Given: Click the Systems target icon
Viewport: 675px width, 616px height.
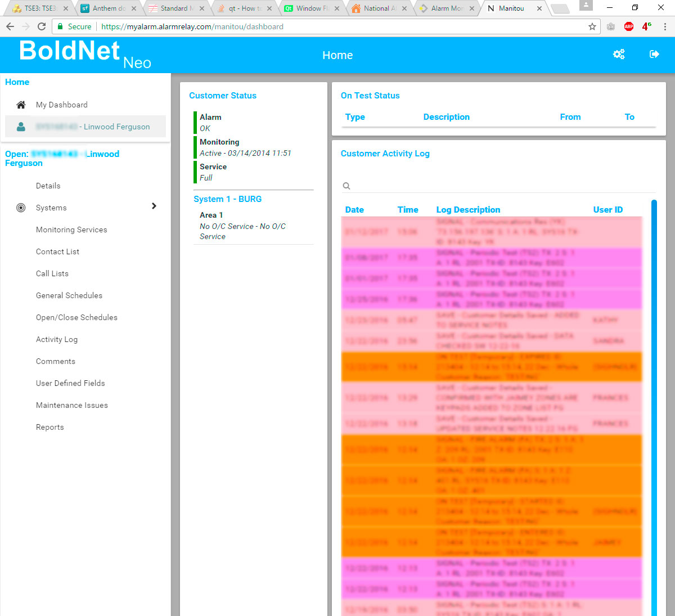Looking at the screenshot, I should tap(21, 208).
